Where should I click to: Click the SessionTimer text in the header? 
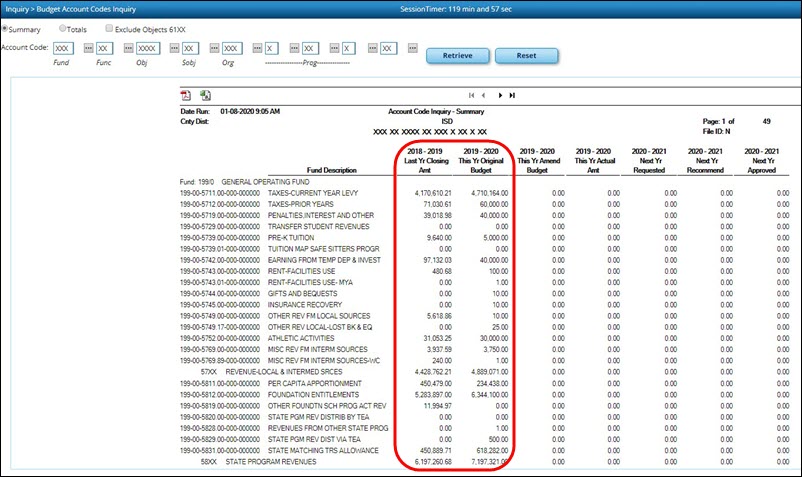(x=456, y=9)
